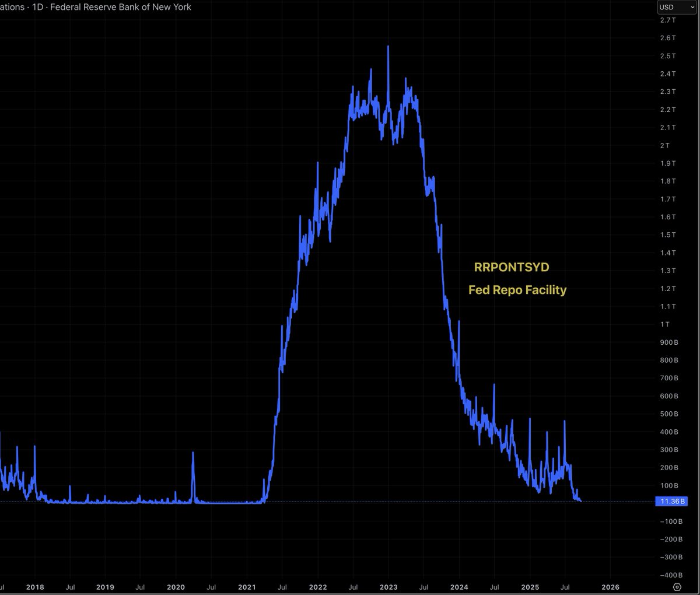The width and height of the screenshot is (700, 595).
Task: Click the 1 T level on the price scale
Action: (665, 324)
